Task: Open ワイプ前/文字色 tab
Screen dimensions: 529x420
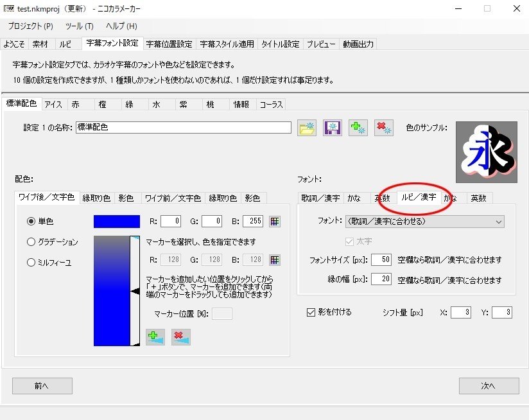Action: 173,198
